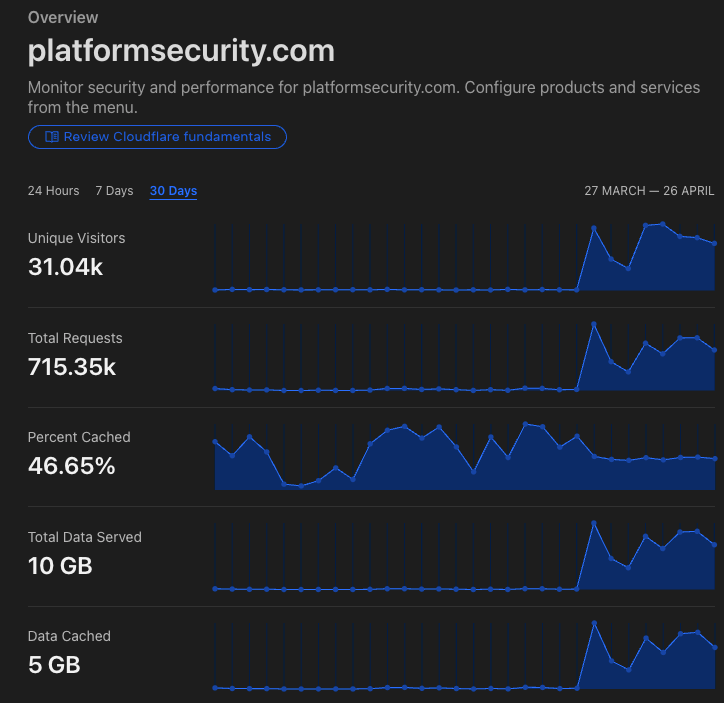Select the 7 Days time range
Viewport: 724px width, 703px height.
114,191
